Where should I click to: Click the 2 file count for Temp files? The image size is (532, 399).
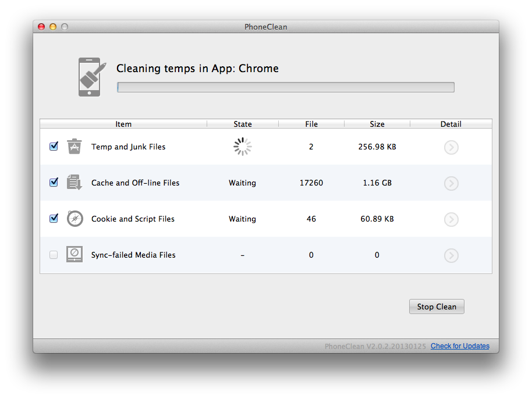[311, 147]
